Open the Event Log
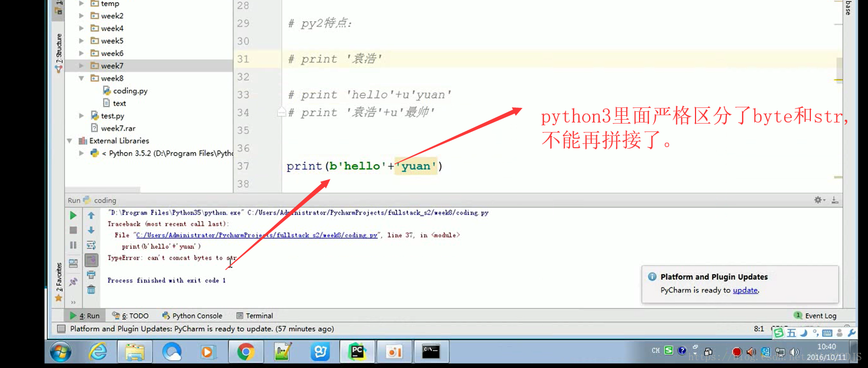This screenshot has width=868, height=368. [815, 315]
